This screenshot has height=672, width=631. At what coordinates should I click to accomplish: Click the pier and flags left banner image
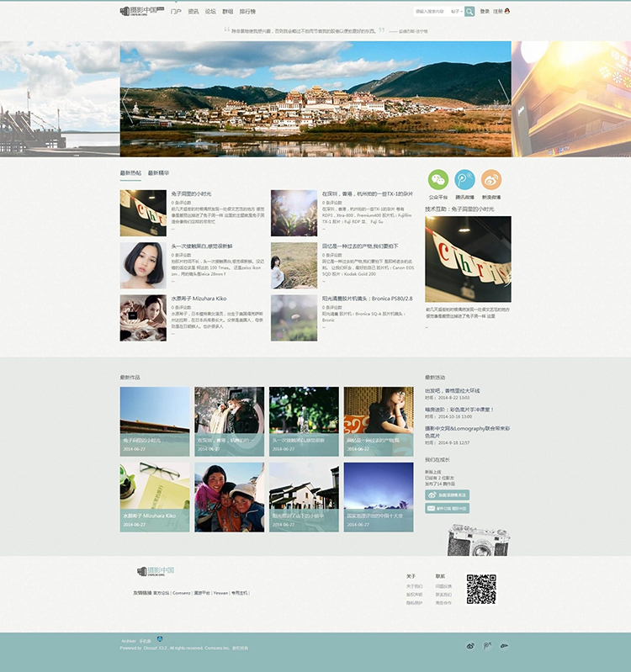coord(60,99)
